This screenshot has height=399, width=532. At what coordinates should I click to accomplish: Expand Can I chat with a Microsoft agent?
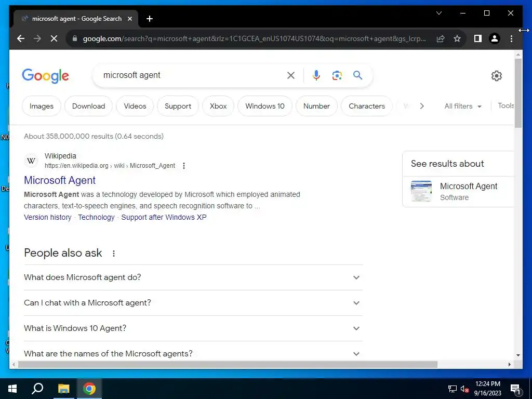coord(193,303)
